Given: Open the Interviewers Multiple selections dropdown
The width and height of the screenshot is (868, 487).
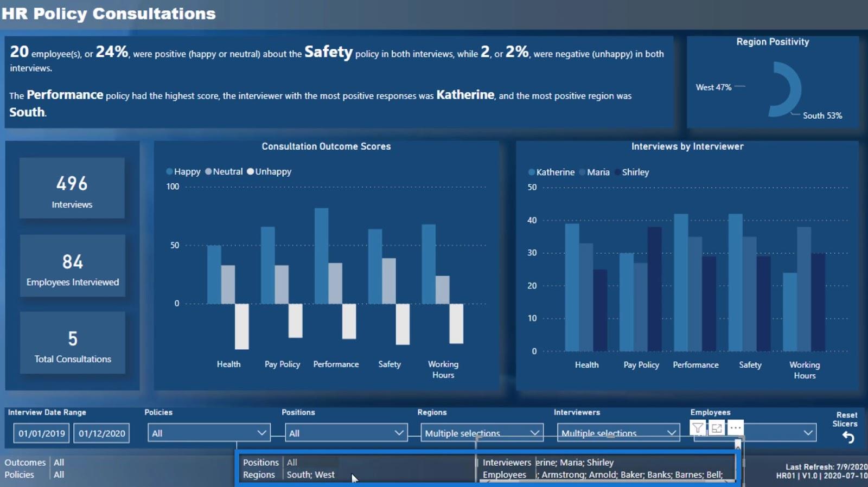Looking at the screenshot, I should tap(618, 433).
